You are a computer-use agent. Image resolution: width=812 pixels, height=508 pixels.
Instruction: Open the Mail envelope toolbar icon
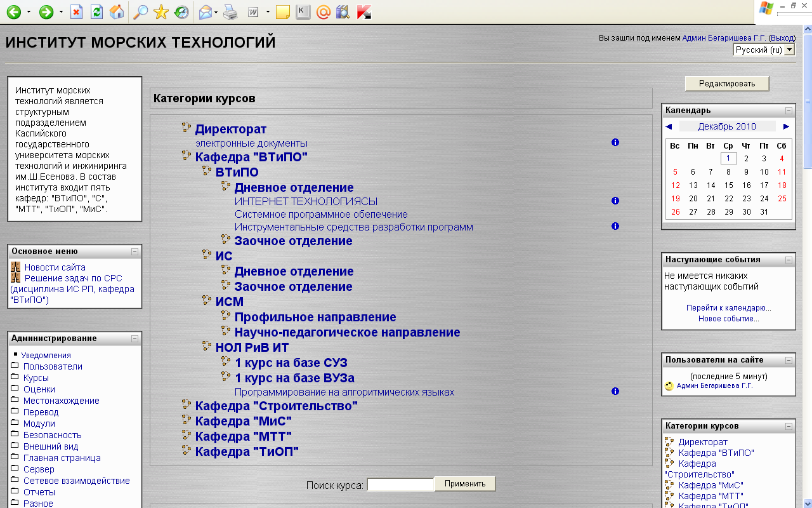(x=205, y=11)
